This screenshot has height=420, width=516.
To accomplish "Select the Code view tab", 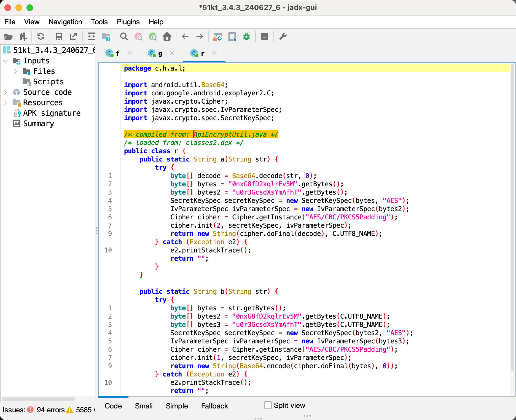I will point(113,406).
